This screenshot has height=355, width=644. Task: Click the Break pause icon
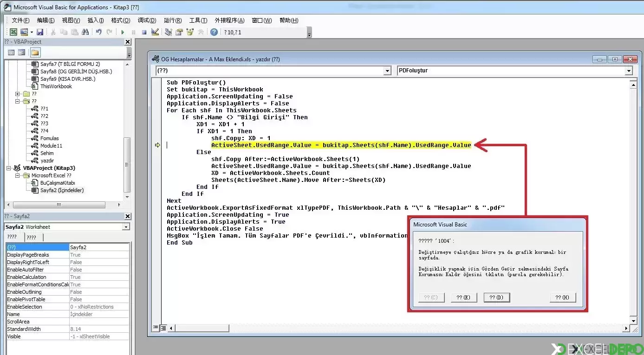point(134,32)
